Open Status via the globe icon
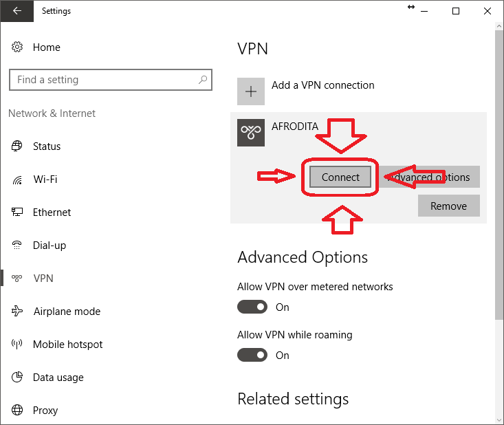This screenshot has height=425, width=504. (17, 146)
